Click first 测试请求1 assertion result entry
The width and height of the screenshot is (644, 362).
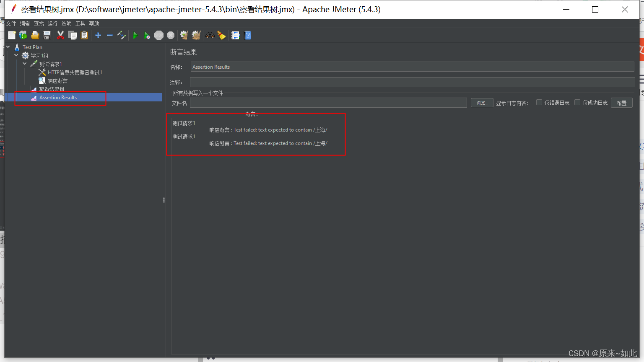click(184, 123)
